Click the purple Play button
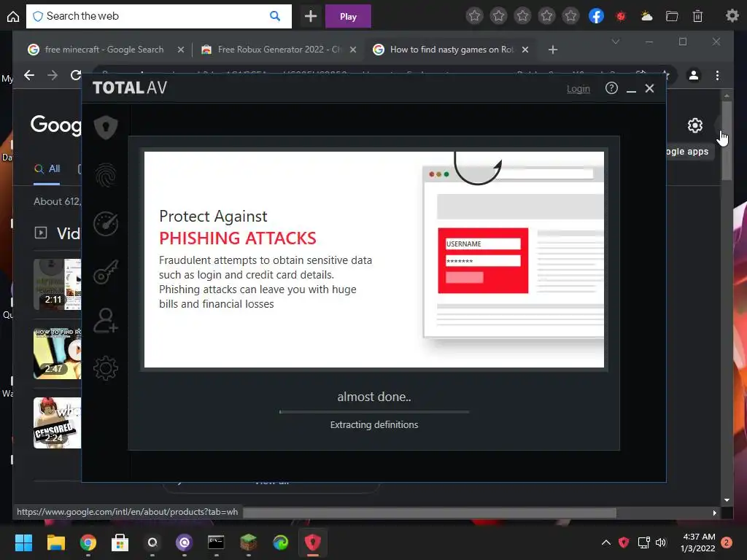This screenshot has width=747, height=560. 348,16
